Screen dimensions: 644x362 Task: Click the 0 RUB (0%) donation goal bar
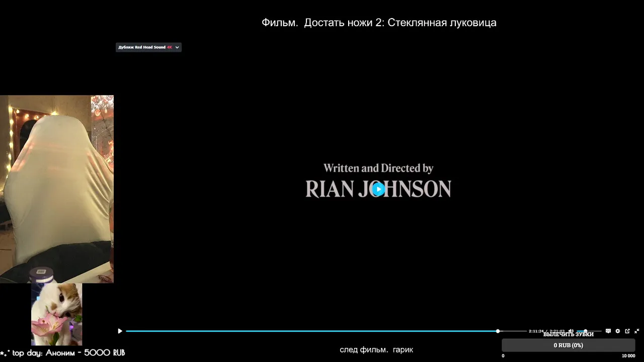568,345
